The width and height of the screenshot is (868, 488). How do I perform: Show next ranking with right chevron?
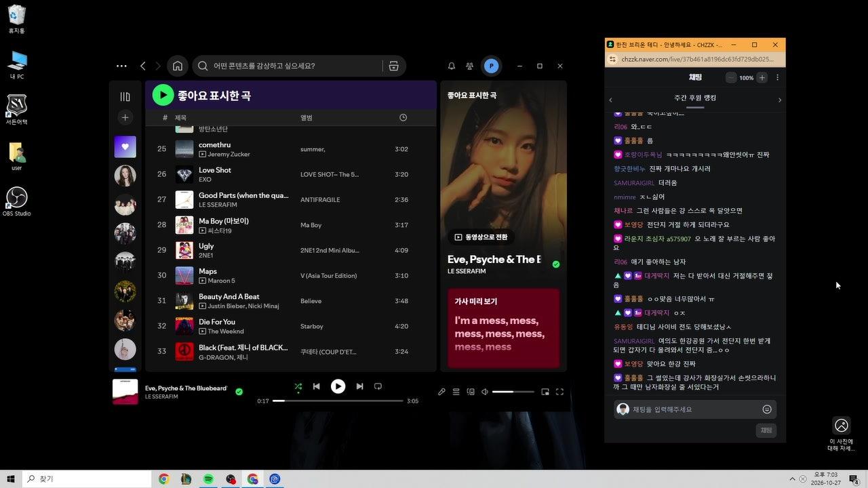779,100
